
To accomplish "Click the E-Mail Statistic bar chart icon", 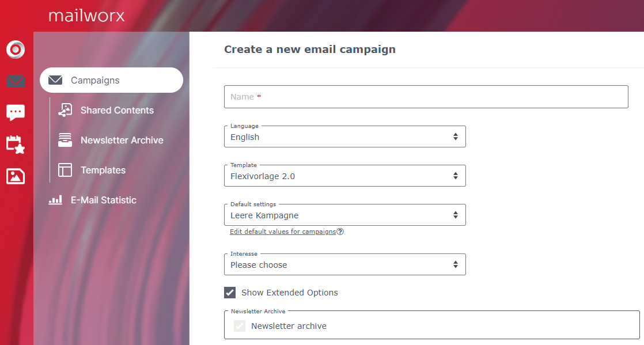I will click(x=55, y=200).
